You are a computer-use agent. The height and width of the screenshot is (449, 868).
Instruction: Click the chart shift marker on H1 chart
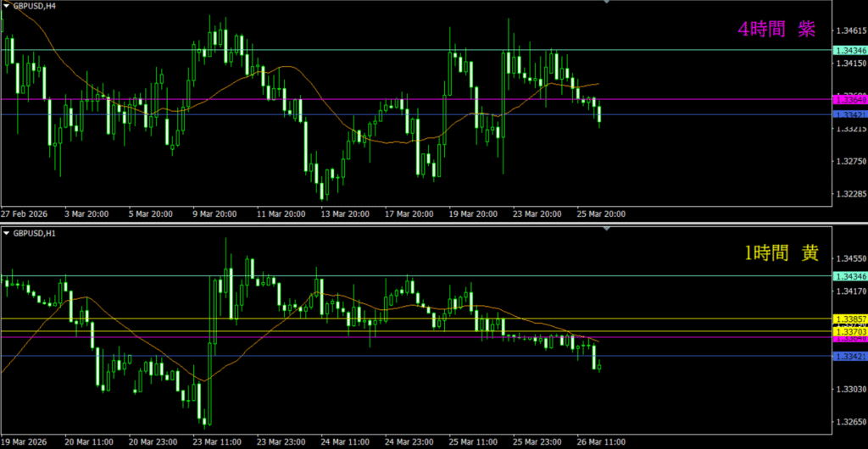[x=606, y=228]
